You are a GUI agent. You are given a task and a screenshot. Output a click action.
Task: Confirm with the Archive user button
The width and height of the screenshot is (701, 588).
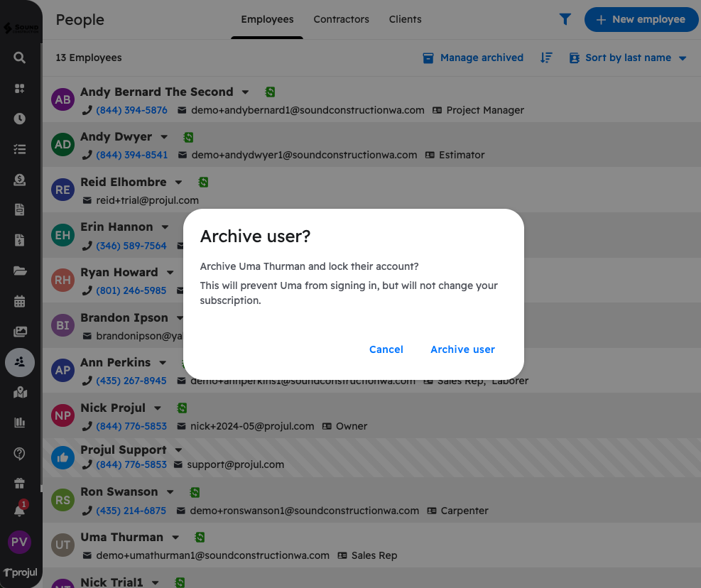coord(462,349)
